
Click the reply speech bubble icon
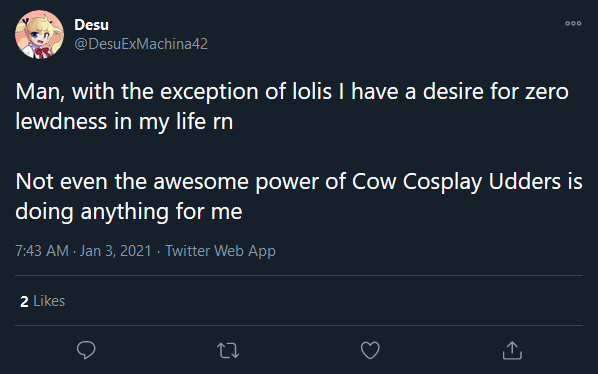click(86, 350)
